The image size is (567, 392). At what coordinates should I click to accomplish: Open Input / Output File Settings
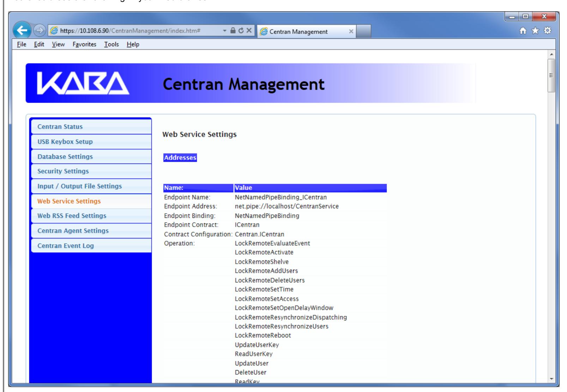[x=91, y=186]
